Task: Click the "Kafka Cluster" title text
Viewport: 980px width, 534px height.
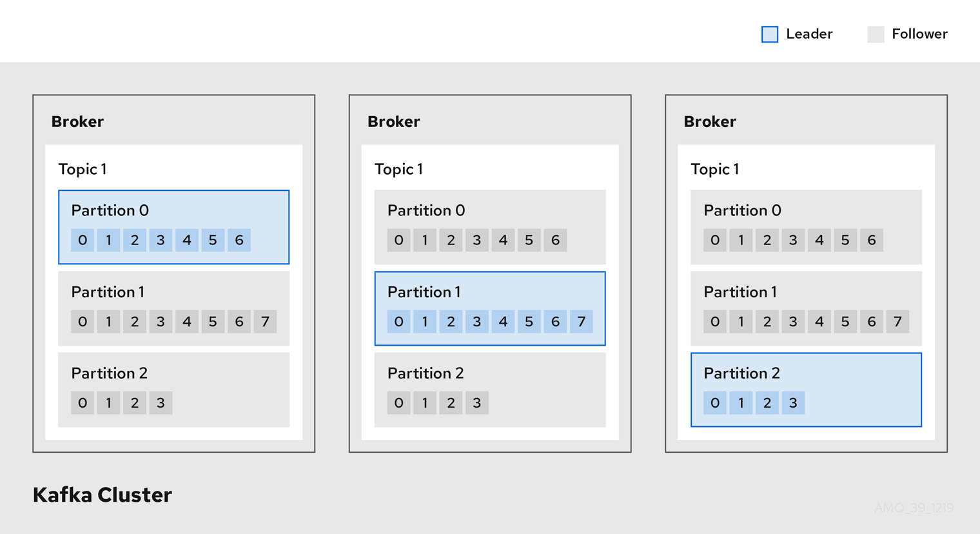Action: click(x=103, y=495)
